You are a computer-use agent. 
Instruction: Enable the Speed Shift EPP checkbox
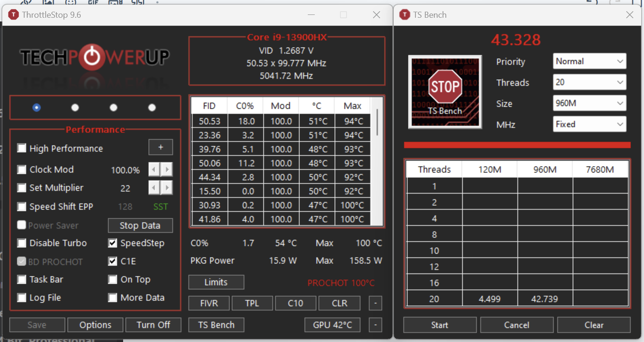21,207
